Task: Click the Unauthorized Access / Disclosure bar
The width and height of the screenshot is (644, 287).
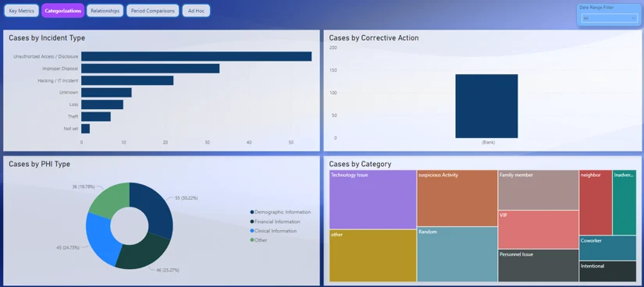Action: pyautogui.click(x=196, y=56)
